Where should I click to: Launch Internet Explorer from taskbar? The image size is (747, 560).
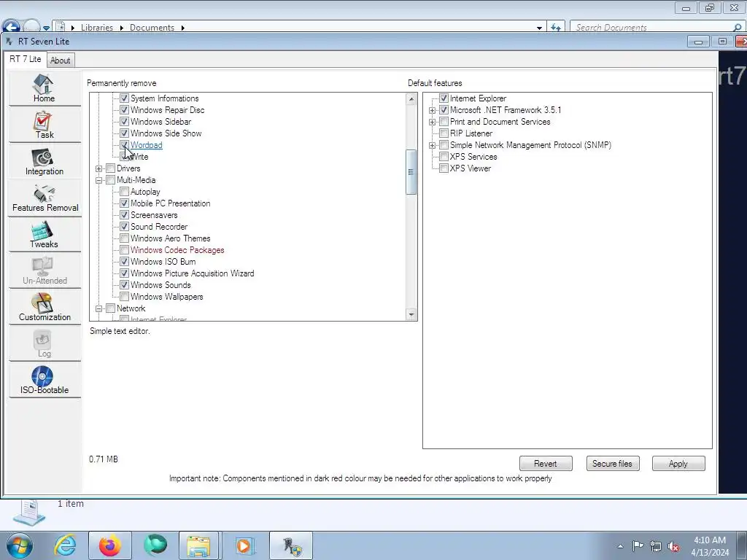point(65,545)
